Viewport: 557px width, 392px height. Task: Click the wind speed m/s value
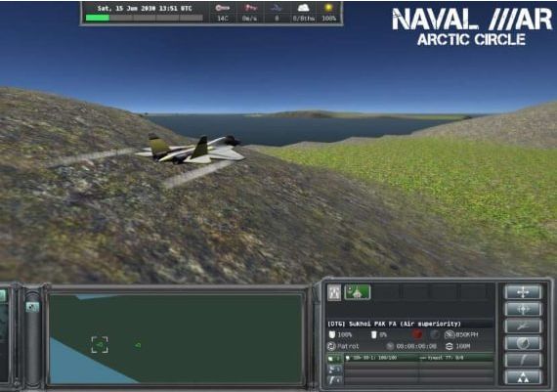249,19
